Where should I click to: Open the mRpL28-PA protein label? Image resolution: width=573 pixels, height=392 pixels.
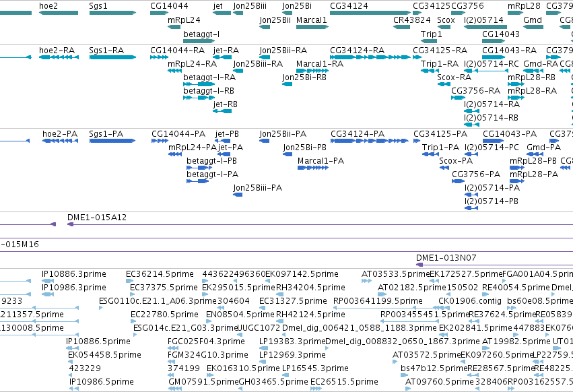click(534, 174)
